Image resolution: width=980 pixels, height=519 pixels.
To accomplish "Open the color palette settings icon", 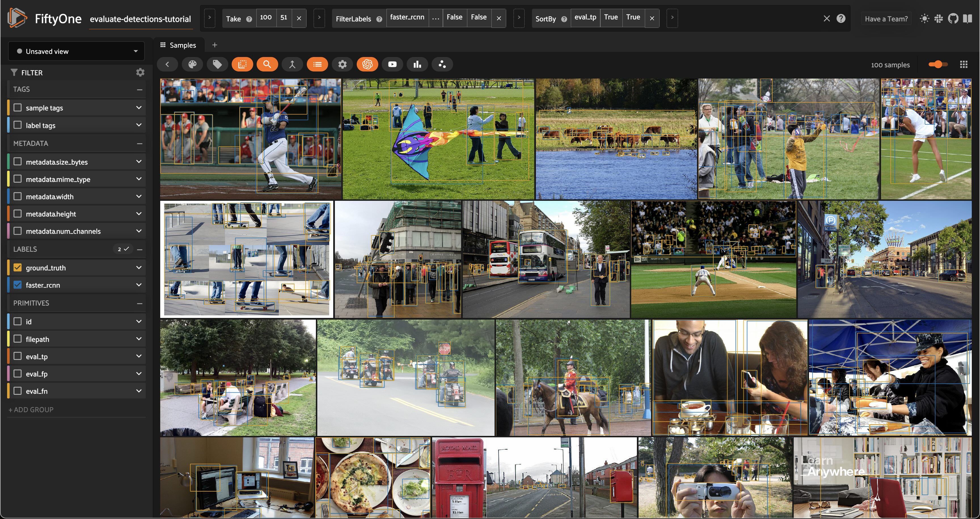I will click(193, 64).
